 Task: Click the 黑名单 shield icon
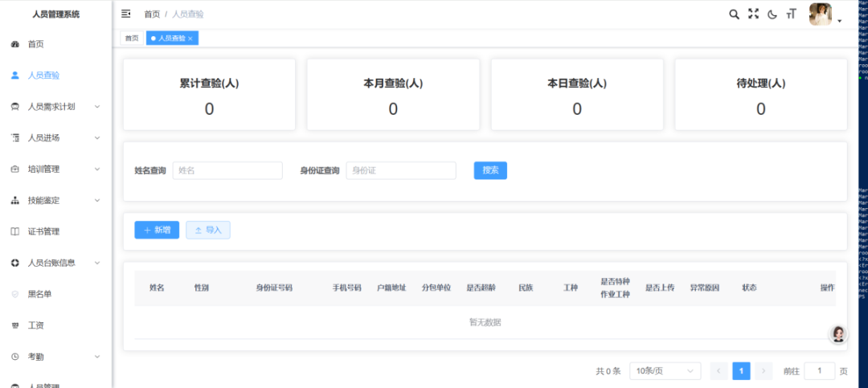tap(15, 295)
